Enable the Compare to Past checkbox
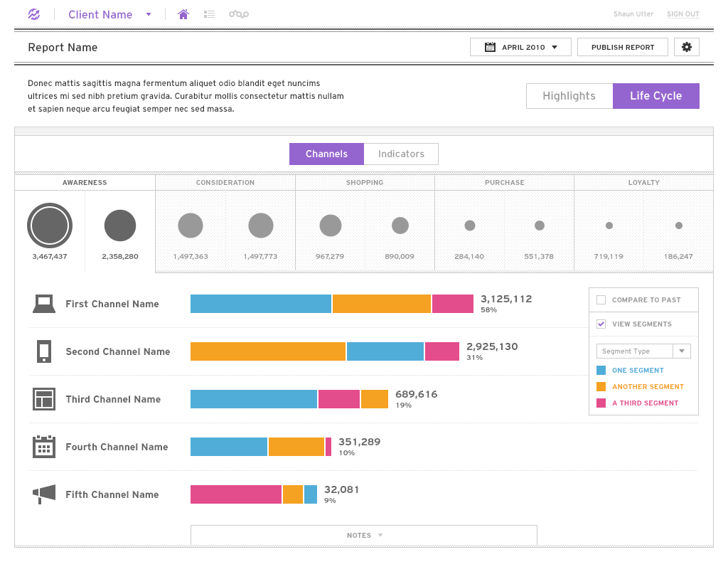The width and height of the screenshot is (728, 562). tap(601, 299)
